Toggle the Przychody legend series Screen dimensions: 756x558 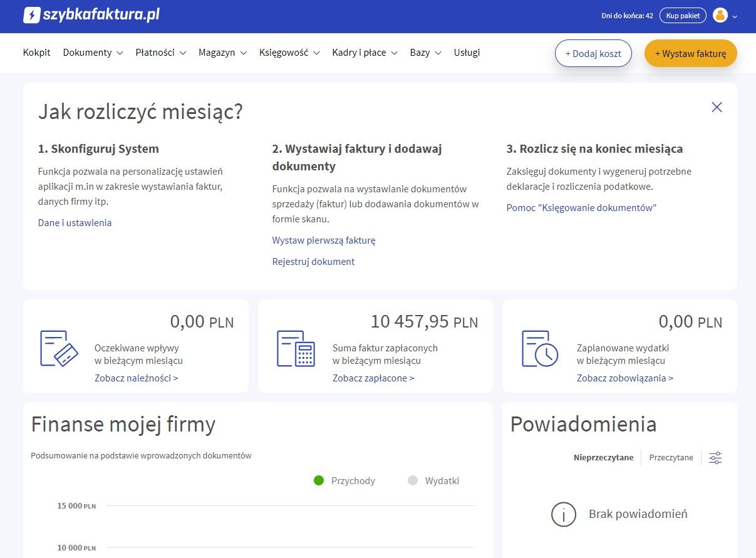point(344,481)
